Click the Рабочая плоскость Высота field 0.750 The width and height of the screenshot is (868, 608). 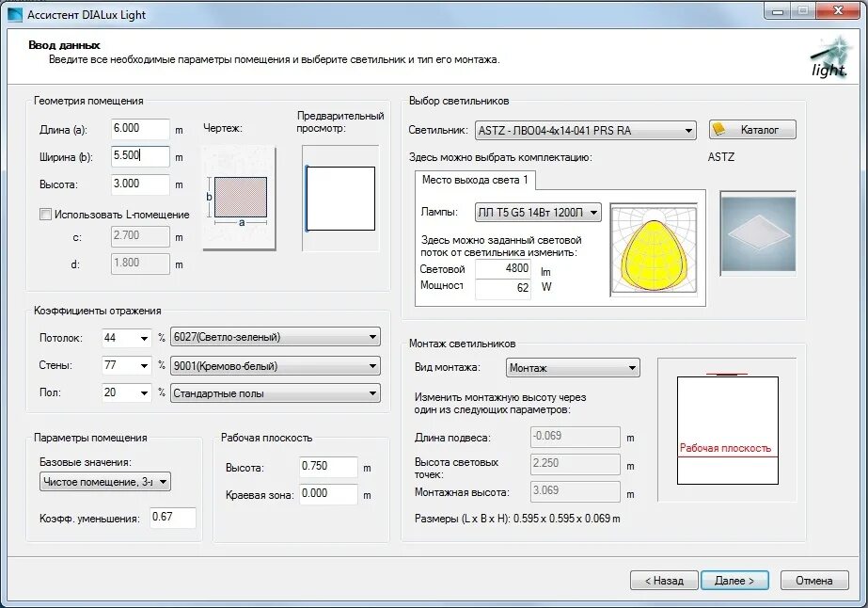click(x=328, y=467)
